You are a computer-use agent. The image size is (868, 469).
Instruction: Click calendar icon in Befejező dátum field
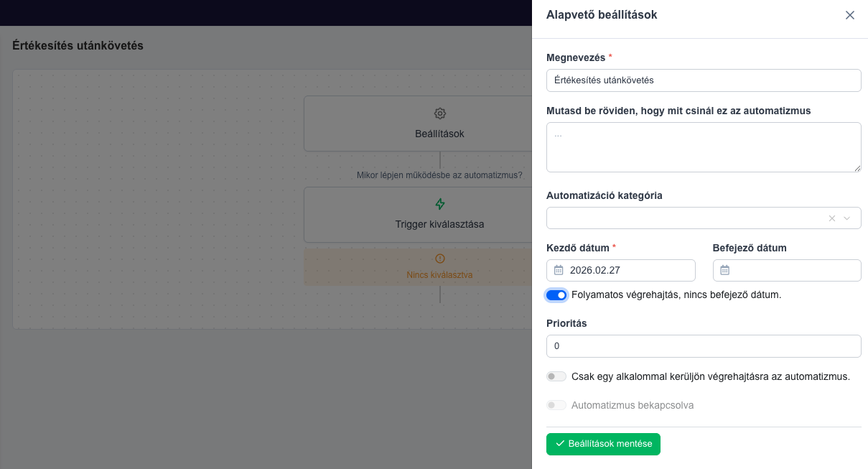click(725, 270)
